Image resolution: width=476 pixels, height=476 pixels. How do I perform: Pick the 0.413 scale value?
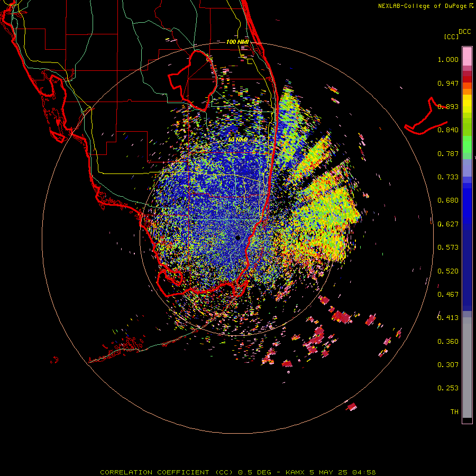tap(448, 318)
